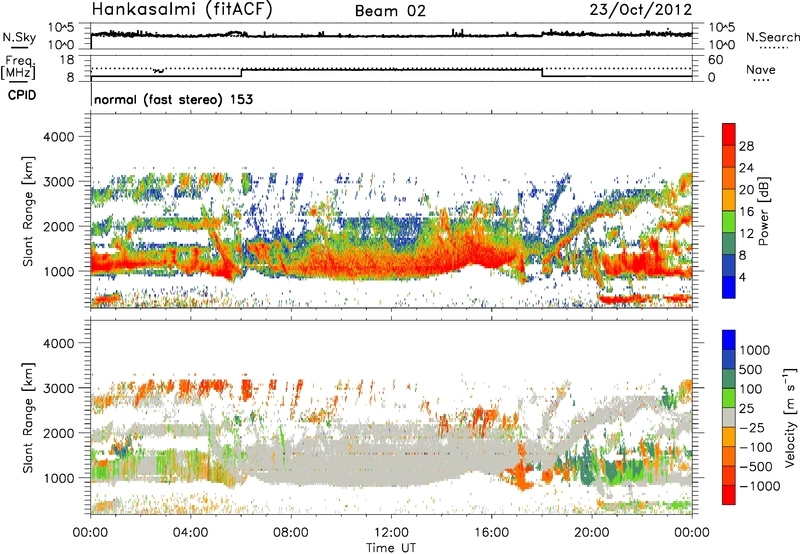Click the 'Nave' legend label

click(761, 70)
